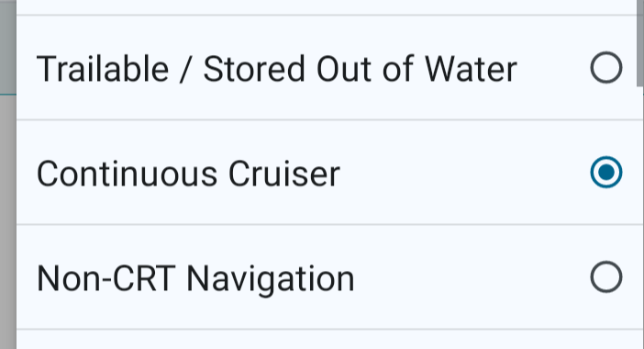
Task: Click the word 'Navigation' in the last option
Action: pos(271,279)
